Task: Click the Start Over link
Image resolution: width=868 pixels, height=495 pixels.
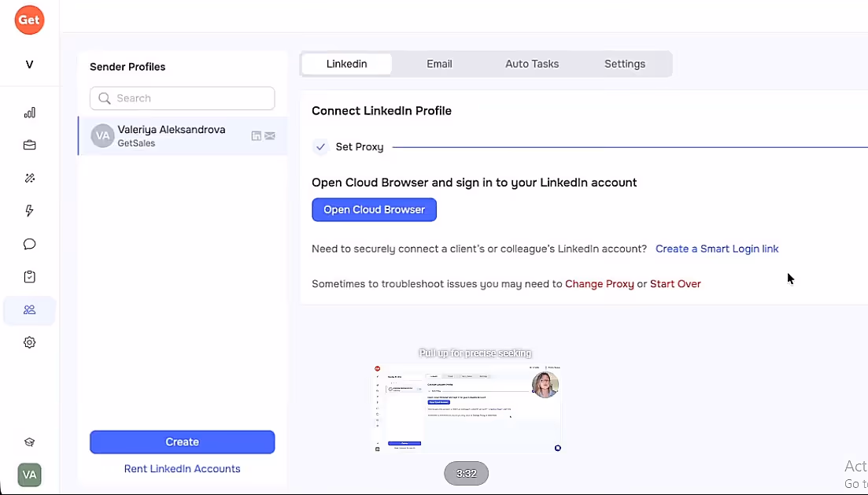Action: point(675,284)
